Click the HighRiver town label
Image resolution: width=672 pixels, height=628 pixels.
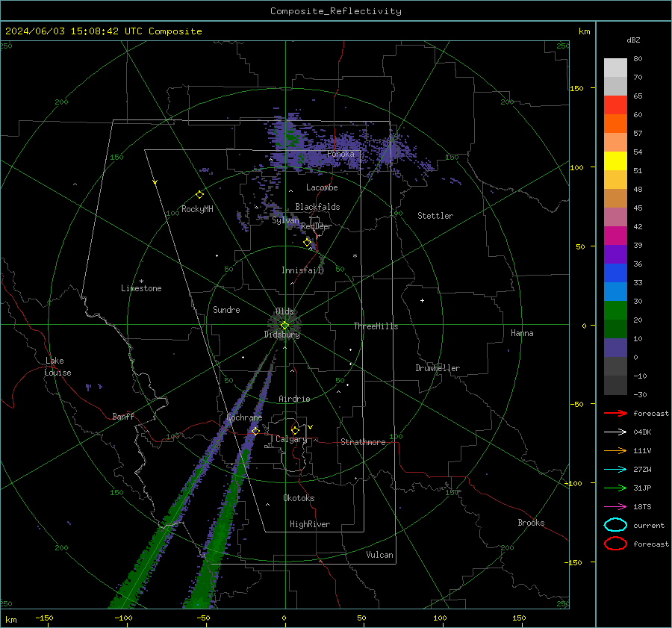coord(310,524)
